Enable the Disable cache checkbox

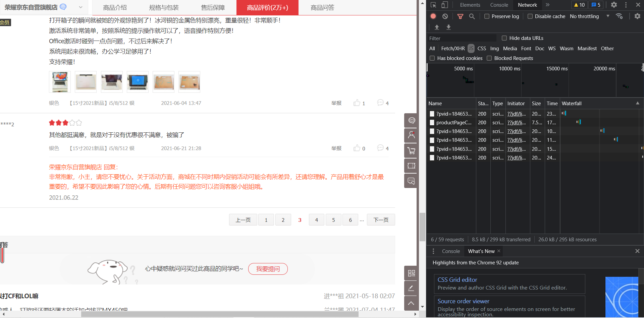[x=530, y=16]
